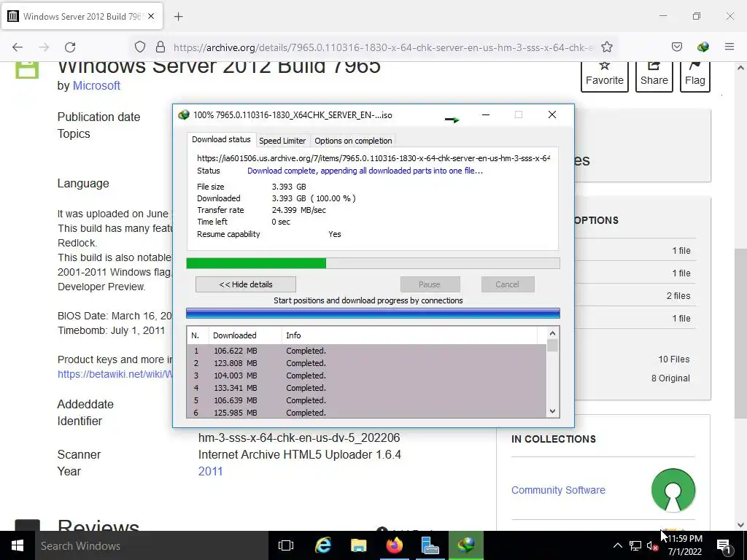Select the Download status tab
The height and width of the screenshot is (560, 747).
click(x=221, y=139)
